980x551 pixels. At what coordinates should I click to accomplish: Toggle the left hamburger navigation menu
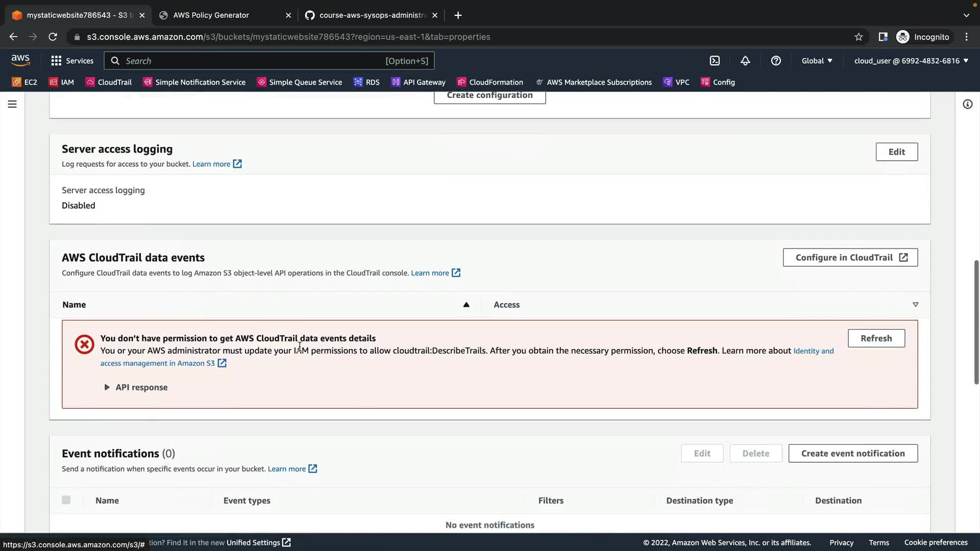[12, 104]
